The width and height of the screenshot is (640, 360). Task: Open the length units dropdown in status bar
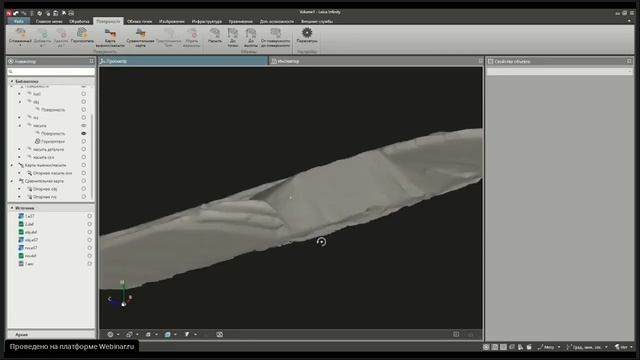[x=549, y=347]
